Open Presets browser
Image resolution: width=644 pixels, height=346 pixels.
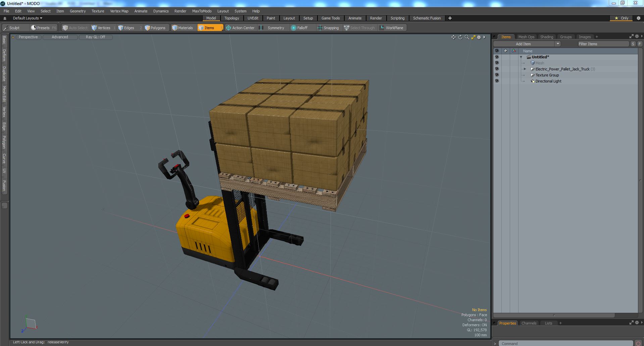point(43,28)
